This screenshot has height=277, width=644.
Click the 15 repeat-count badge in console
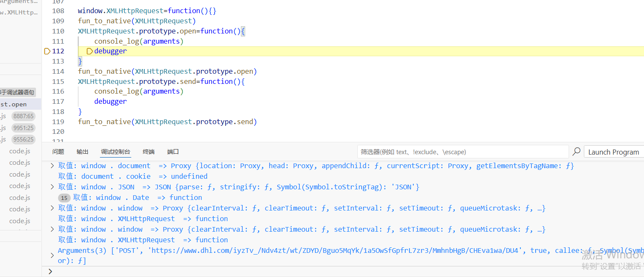pyautogui.click(x=64, y=198)
